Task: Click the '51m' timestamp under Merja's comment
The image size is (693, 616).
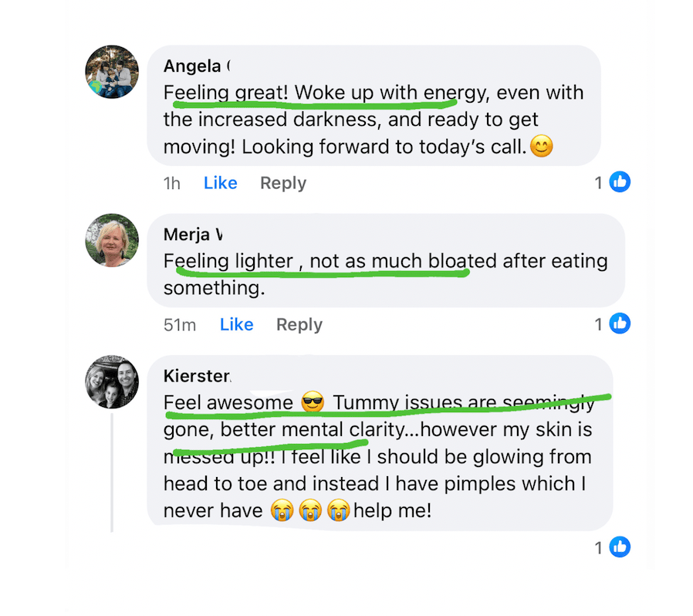Action: [180, 325]
